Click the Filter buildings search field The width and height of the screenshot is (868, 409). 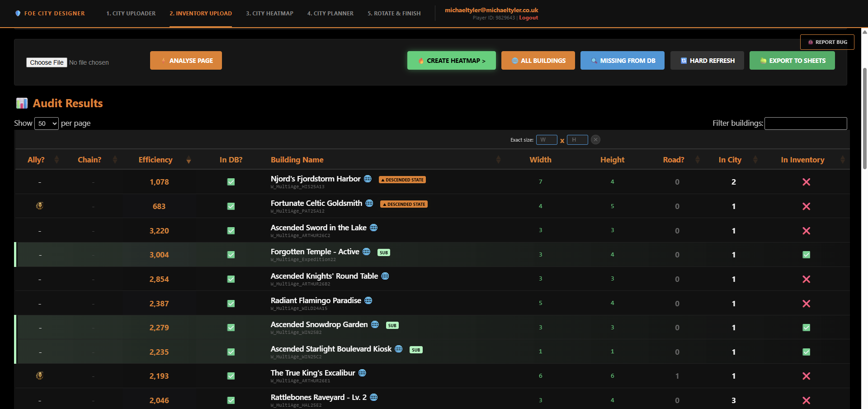pos(806,124)
